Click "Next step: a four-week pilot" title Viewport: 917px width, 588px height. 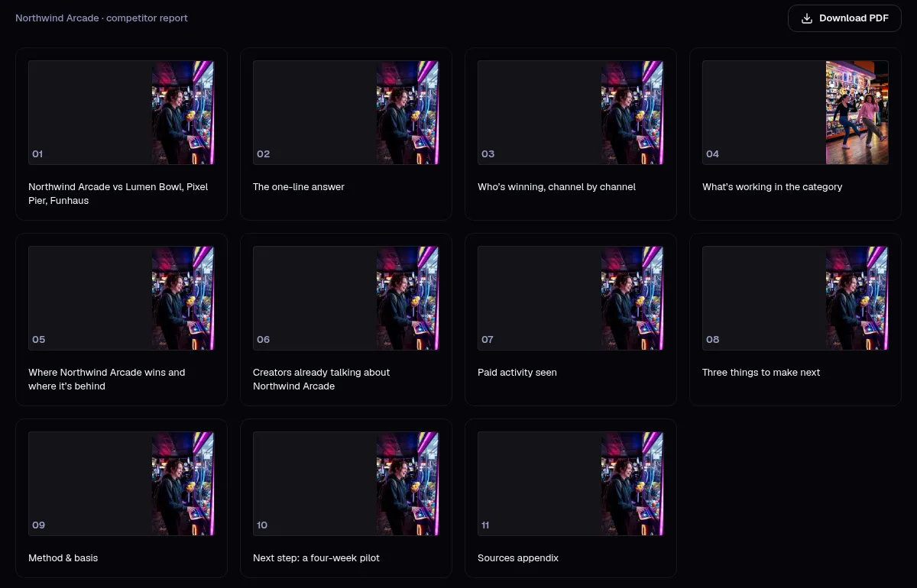coord(316,558)
